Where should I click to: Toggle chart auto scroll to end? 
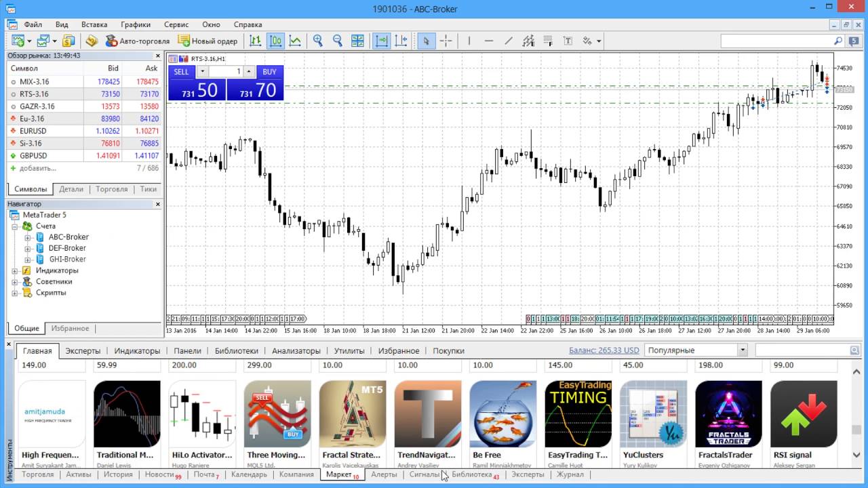382,41
